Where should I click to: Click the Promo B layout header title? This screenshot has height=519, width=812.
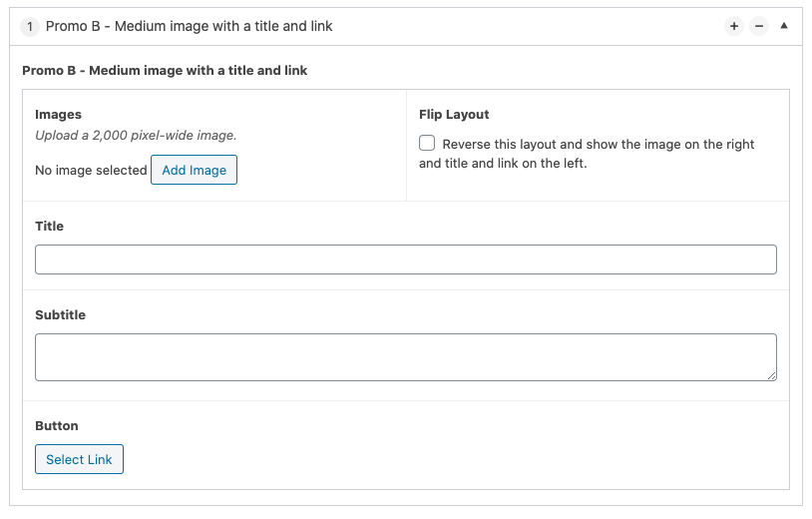coord(190,27)
